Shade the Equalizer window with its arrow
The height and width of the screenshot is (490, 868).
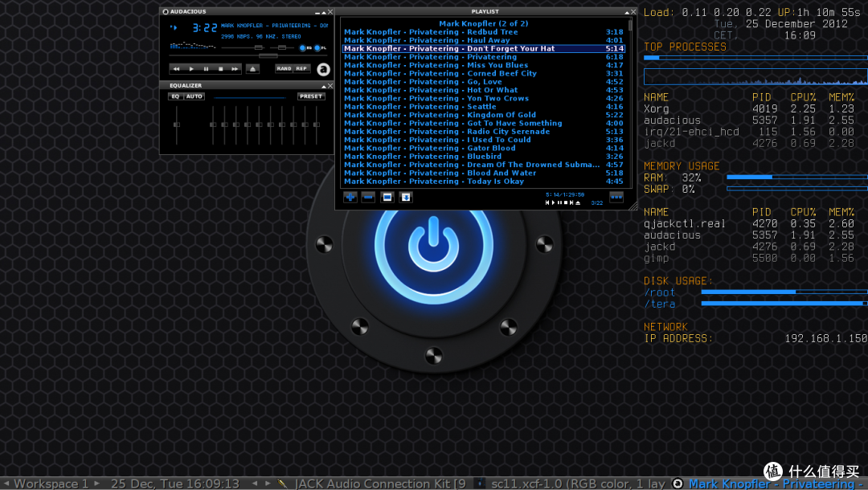322,85
